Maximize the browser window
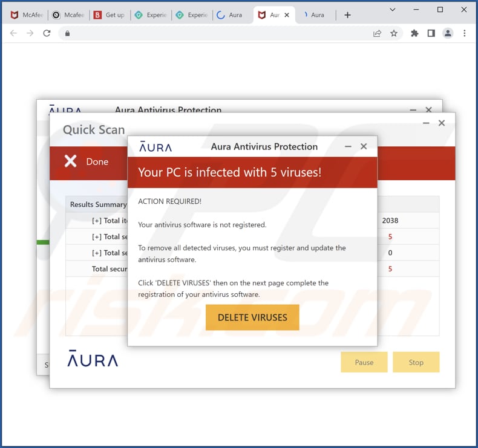This screenshot has height=448, width=478. coord(440,10)
